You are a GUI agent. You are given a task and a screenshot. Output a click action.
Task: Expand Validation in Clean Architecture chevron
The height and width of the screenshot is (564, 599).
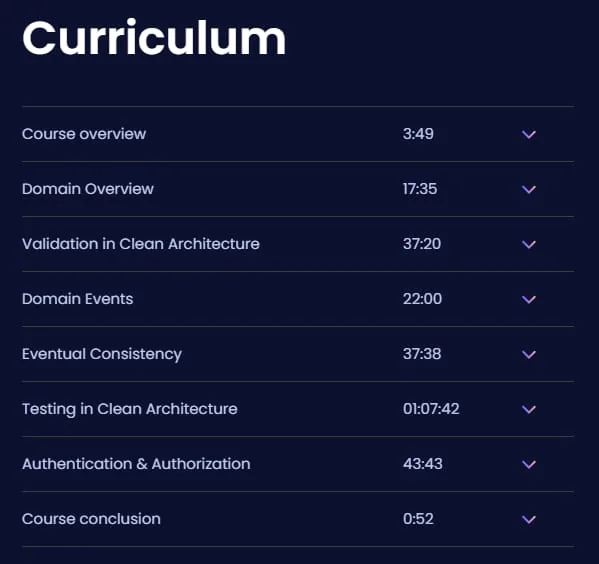coord(529,245)
